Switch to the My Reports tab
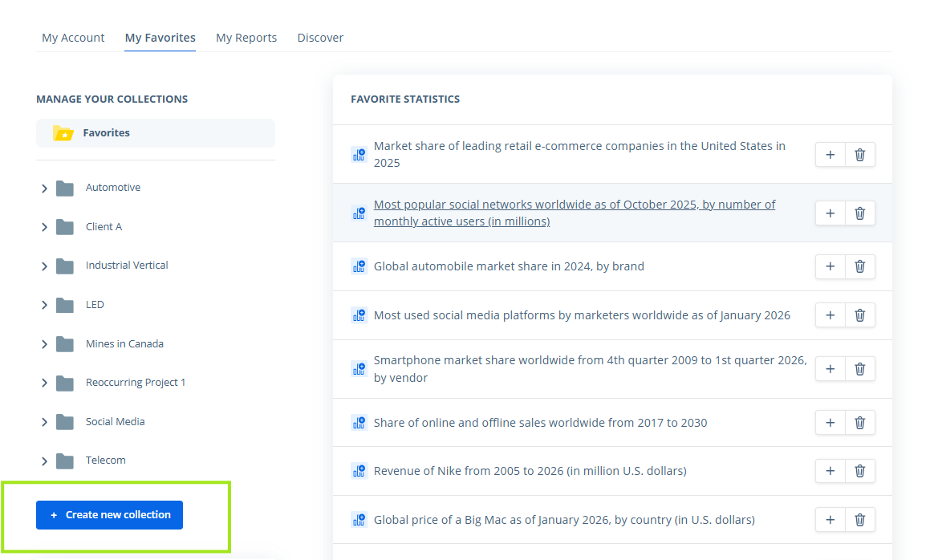Viewport: 926px width, 560px height. coord(246,38)
